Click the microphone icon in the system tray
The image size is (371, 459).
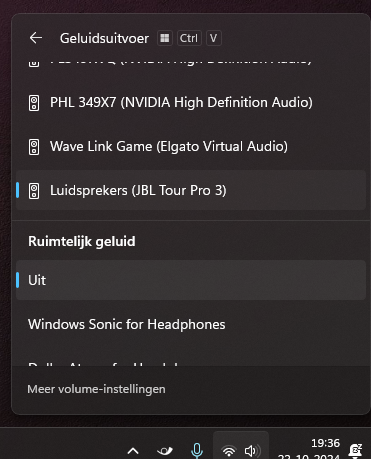[x=197, y=451]
